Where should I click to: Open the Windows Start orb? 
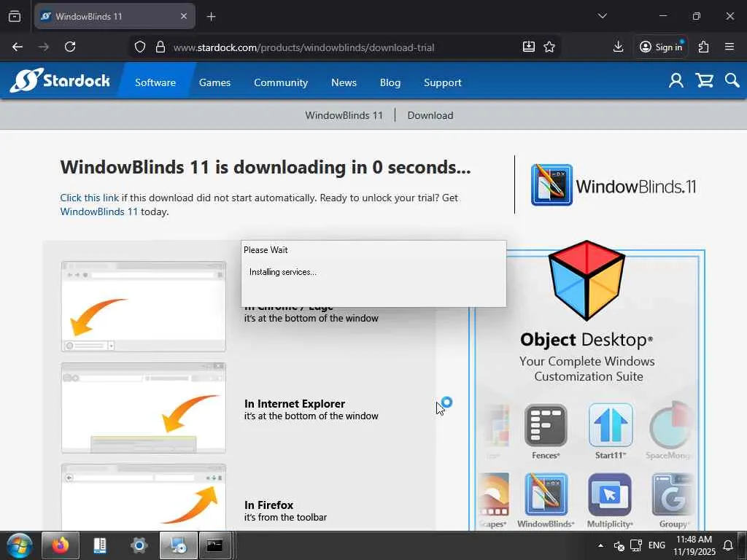tap(20, 545)
